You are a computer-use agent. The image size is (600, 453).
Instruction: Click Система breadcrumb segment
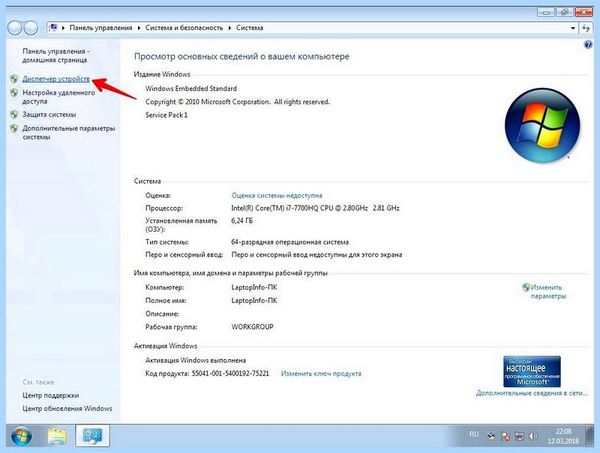coord(249,28)
